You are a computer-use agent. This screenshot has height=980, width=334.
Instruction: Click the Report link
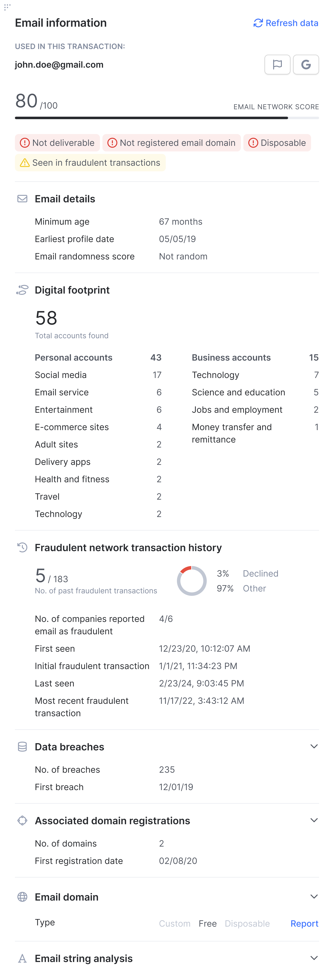[x=304, y=924]
